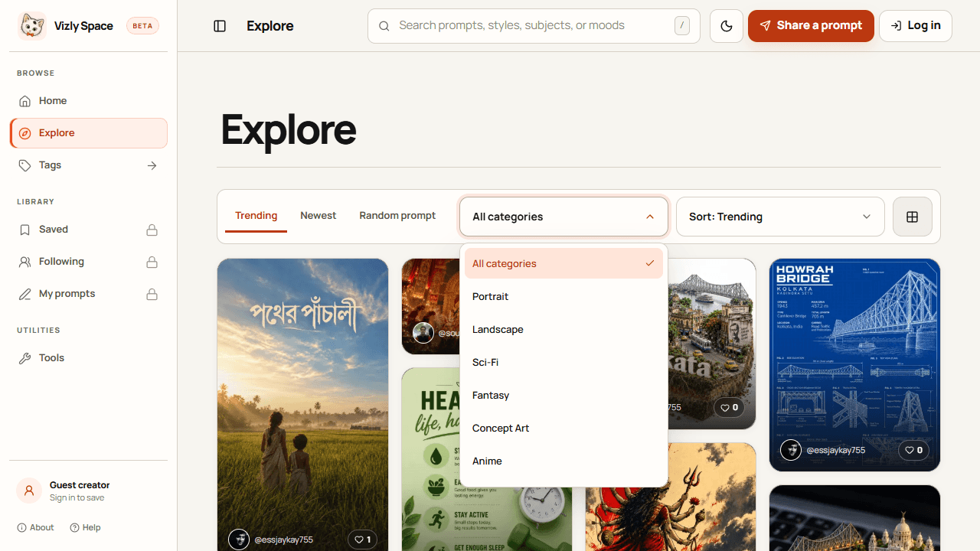Select Anime from the category list
The height and width of the screenshot is (551, 980).
[x=563, y=461]
